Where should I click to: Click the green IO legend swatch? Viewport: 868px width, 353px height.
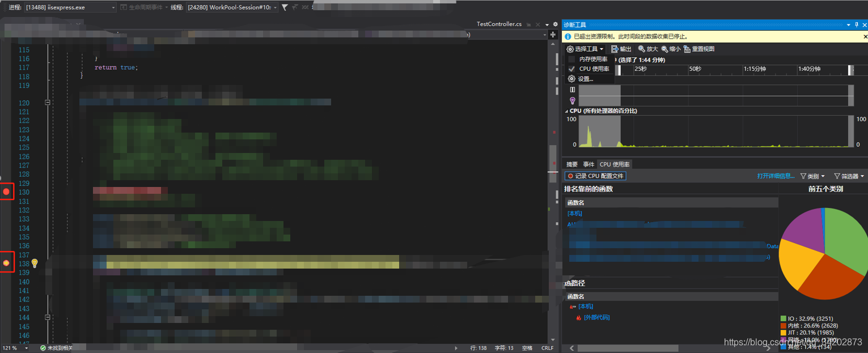click(x=784, y=319)
